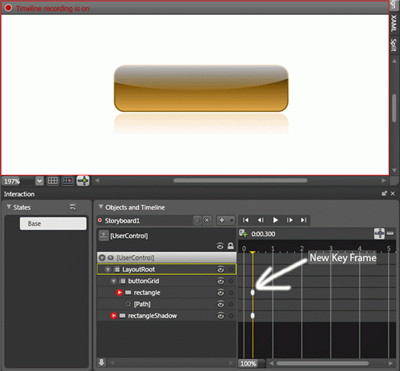Collapse the LayoutRoot tree node
The width and height of the screenshot is (400, 371).
coord(108,269)
